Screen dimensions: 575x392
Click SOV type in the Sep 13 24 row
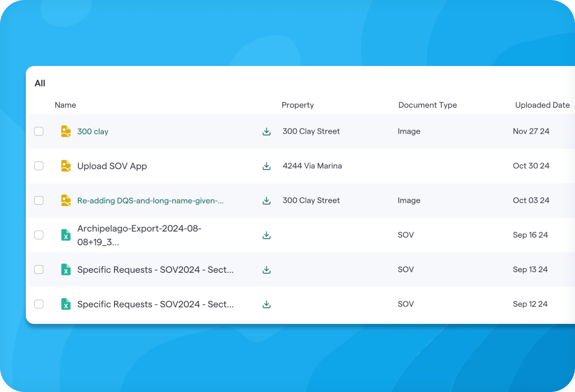(x=406, y=270)
